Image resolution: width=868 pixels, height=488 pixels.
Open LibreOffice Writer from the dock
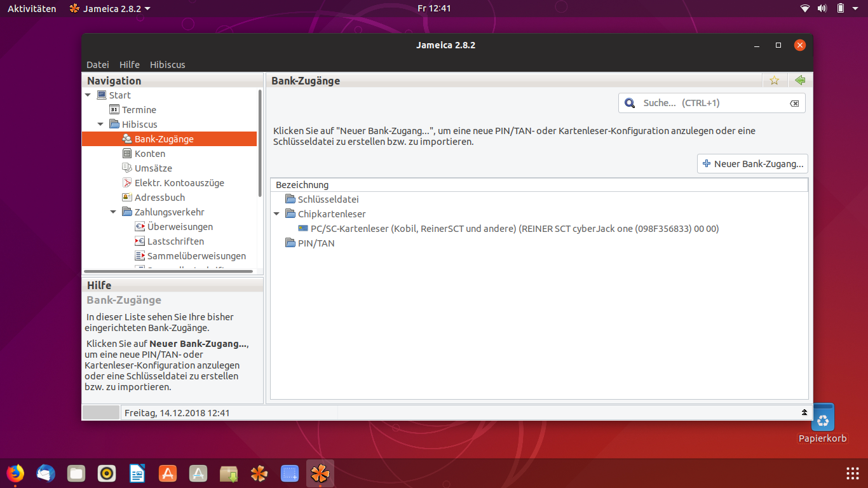point(137,473)
